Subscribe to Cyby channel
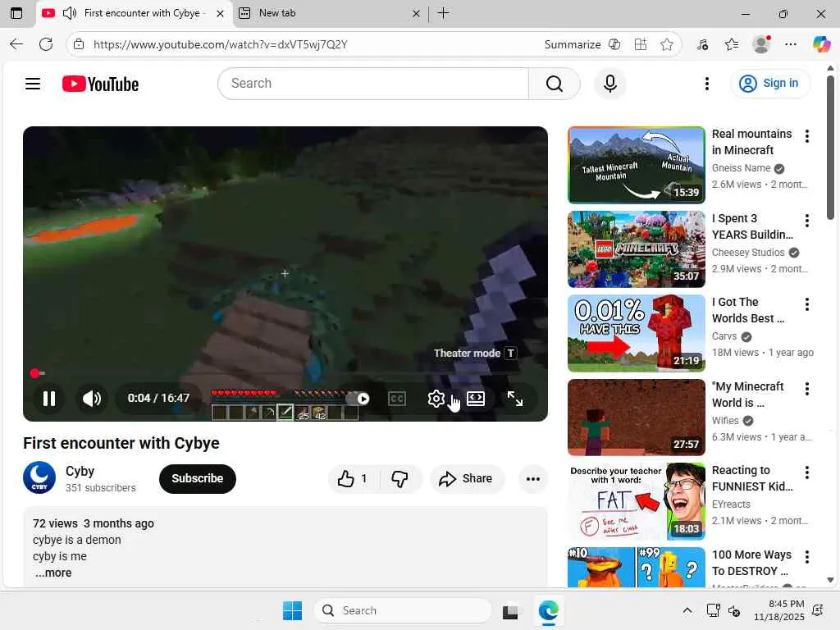Viewport: 840px width, 630px height. click(197, 478)
